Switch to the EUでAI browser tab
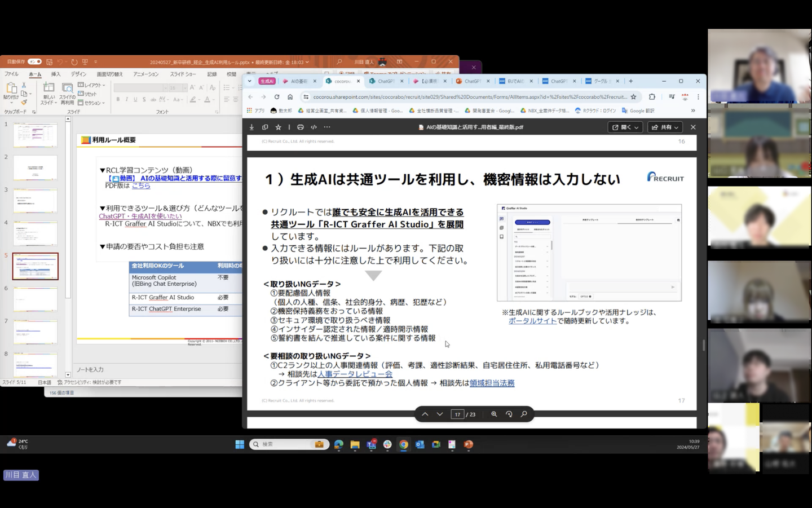This screenshot has height=508, width=812. tap(514, 81)
